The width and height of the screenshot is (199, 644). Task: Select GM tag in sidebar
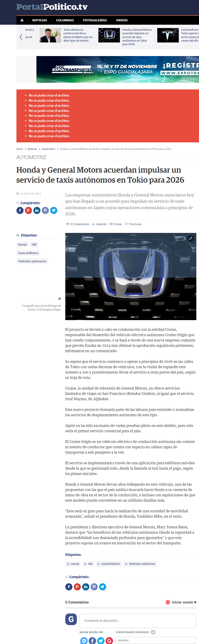[x=34, y=244]
